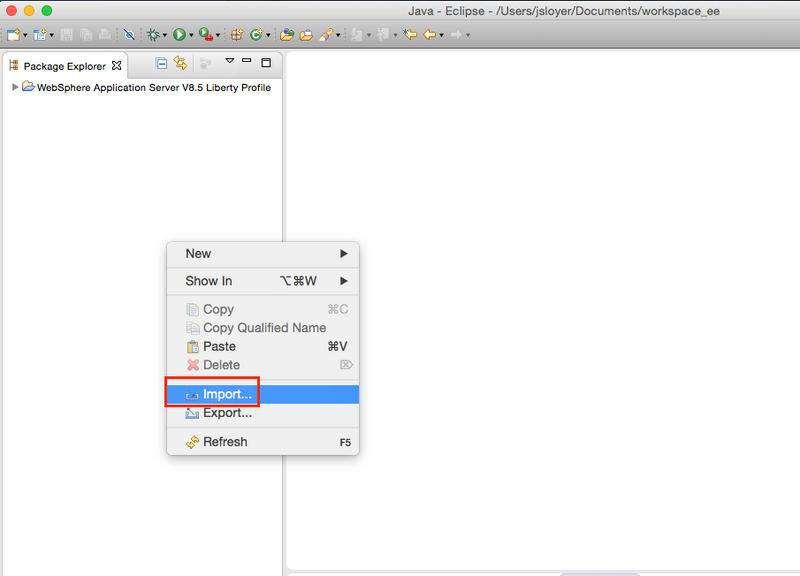The image size is (800, 576).
Task: Click the Debug bug icon
Action: [x=153, y=35]
